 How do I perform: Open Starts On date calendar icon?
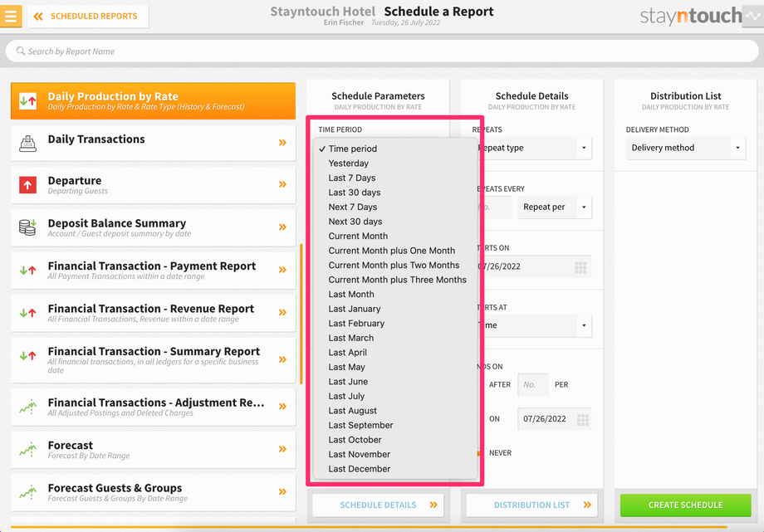pos(580,267)
